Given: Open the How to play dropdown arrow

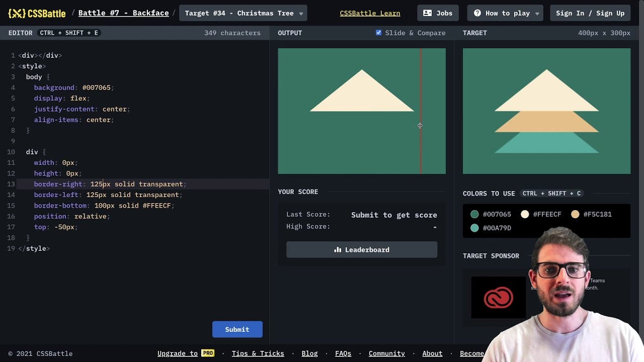Looking at the screenshot, I should [537, 14].
